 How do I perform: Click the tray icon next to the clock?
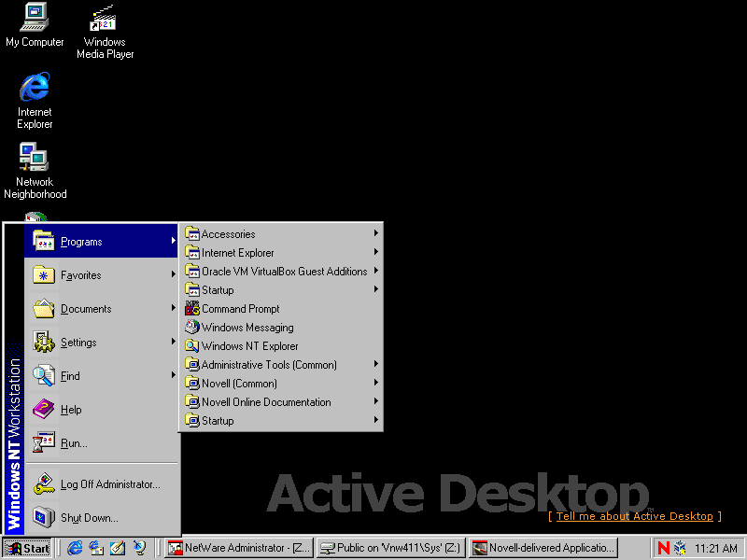681,548
